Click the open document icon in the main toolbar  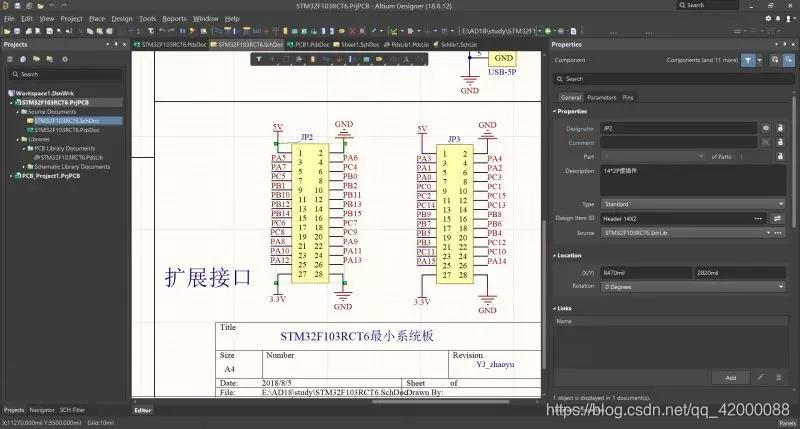click(x=7, y=31)
